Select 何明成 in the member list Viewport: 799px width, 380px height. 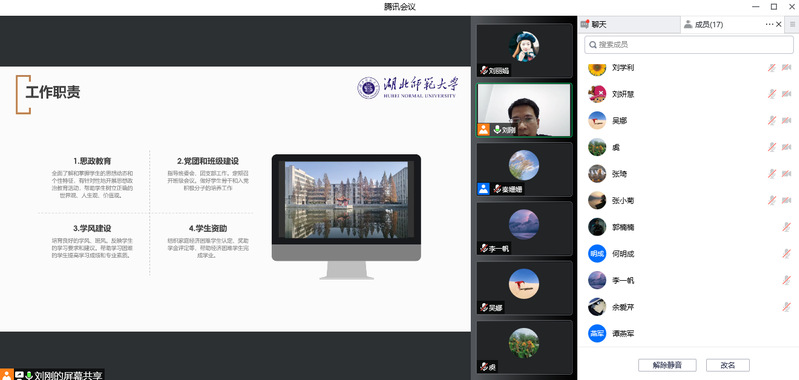688,253
